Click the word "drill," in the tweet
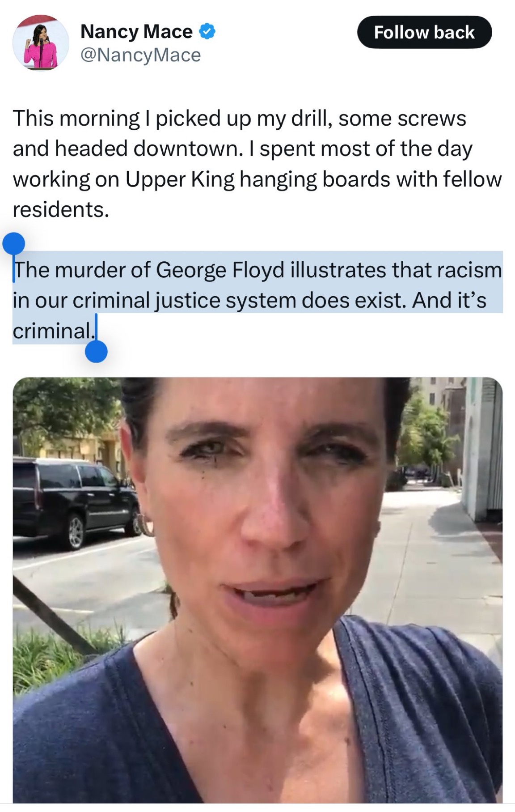 click(312, 119)
